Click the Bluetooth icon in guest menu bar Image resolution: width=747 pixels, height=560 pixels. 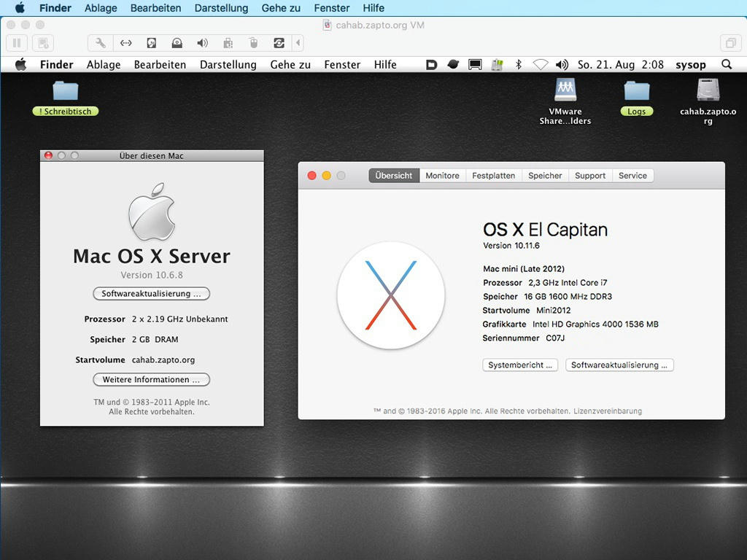pos(519,65)
